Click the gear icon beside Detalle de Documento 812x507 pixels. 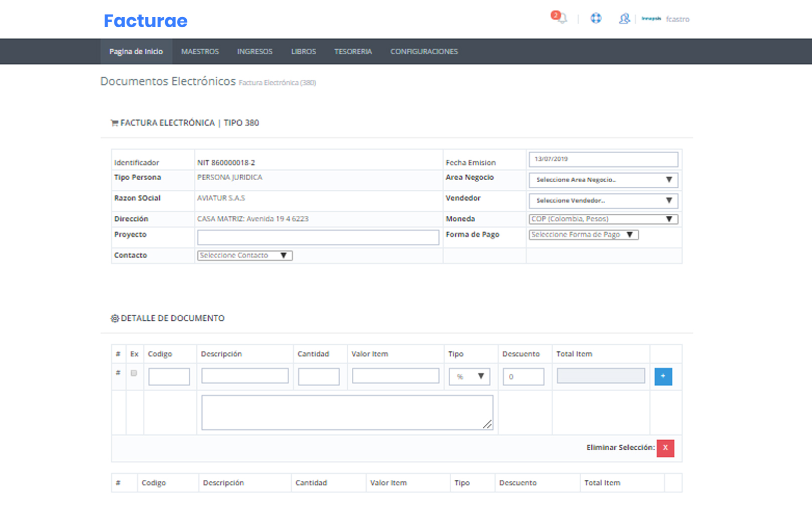point(114,318)
